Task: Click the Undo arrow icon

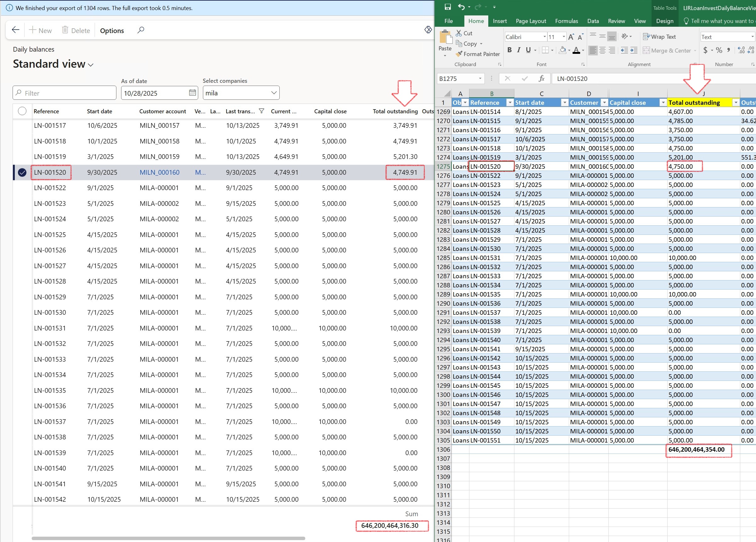Action: (x=461, y=7)
